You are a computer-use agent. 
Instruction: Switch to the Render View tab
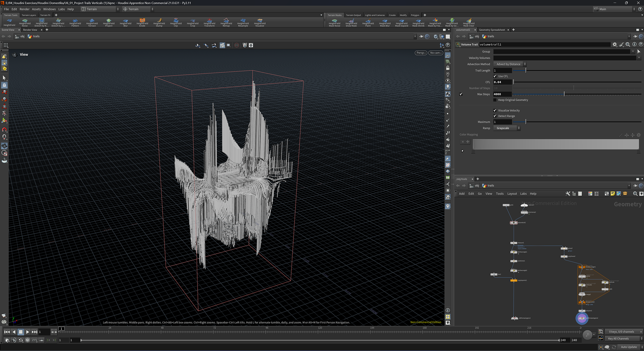pyautogui.click(x=30, y=30)
